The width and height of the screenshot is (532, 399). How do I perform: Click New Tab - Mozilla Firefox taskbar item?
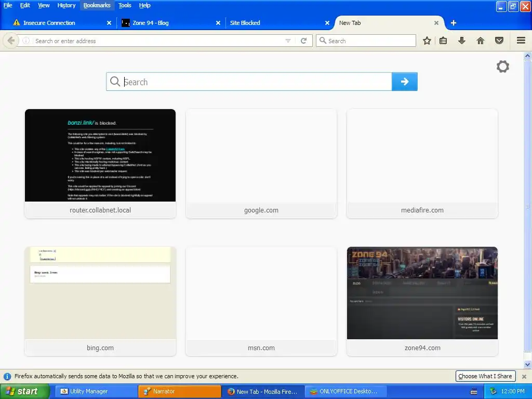pos(262,392)
